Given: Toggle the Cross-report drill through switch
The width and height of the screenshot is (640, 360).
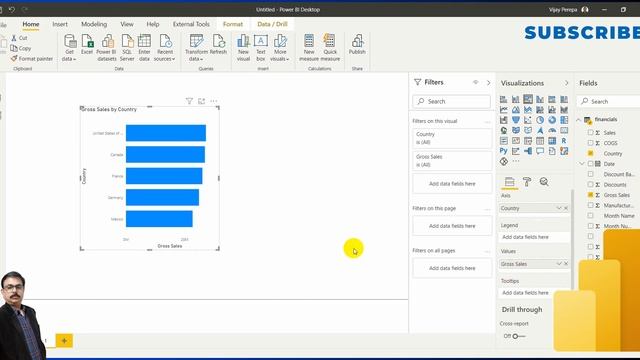Looking at the screenshot, I should coord(518,336).
